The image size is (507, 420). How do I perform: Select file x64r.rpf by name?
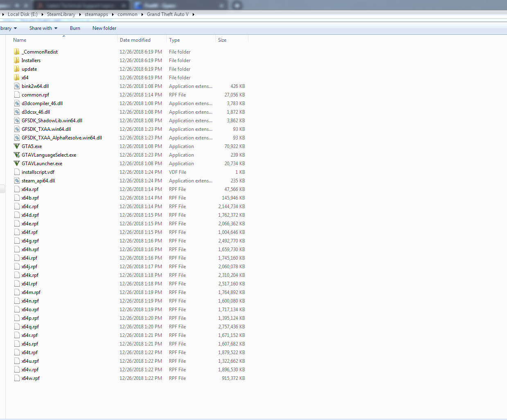[x=30, y=335]
